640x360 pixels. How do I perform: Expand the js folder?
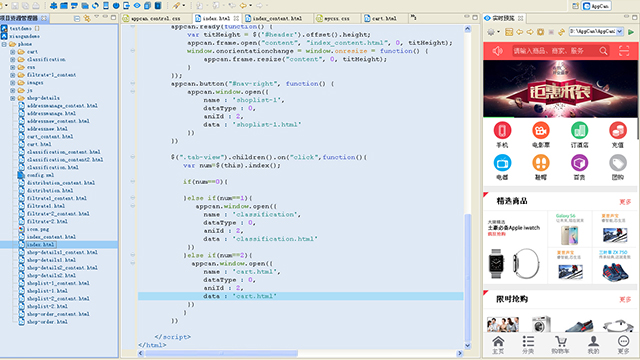point(12,91)
